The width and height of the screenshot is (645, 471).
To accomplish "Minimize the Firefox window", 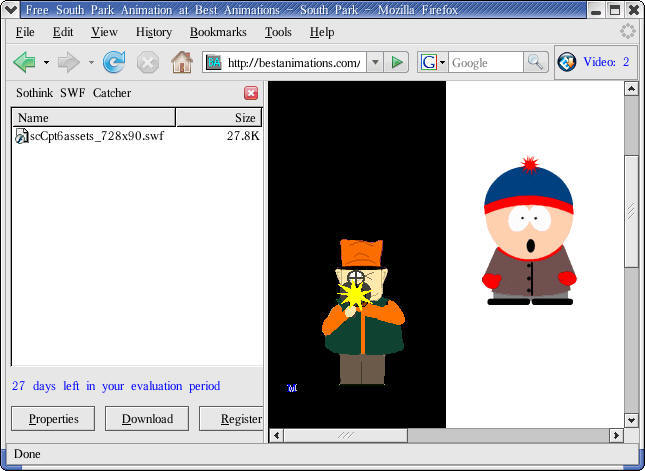I will point(596,10).
